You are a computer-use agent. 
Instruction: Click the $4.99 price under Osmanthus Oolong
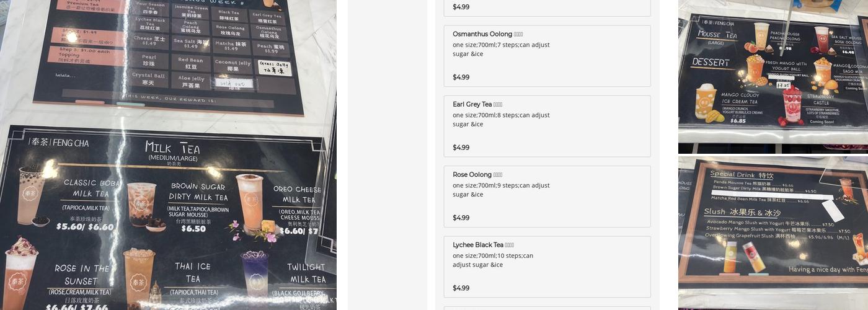coord(461,77)
